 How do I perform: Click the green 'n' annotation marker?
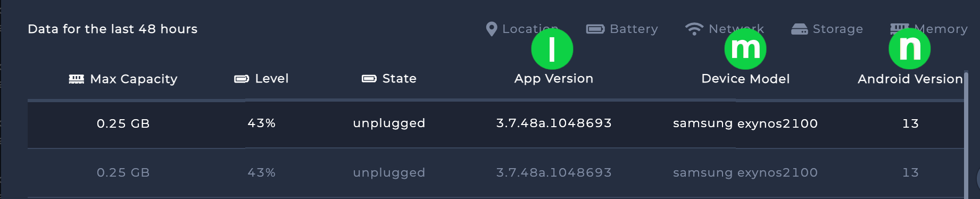[x=910, y=48]
